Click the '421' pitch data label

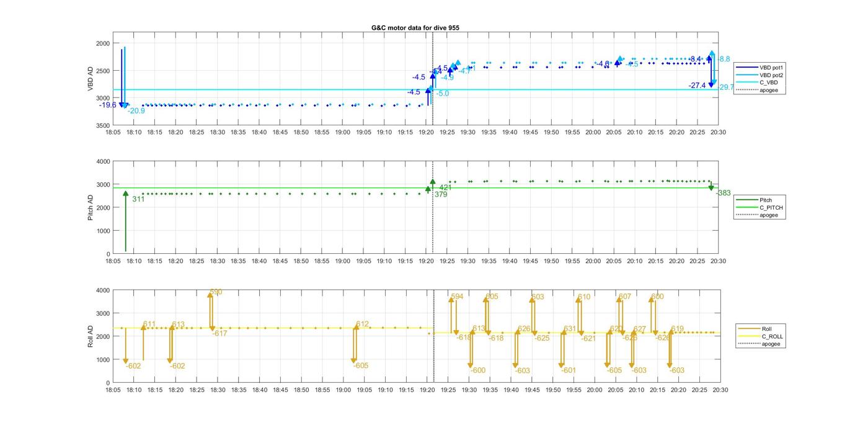point(446,187)
